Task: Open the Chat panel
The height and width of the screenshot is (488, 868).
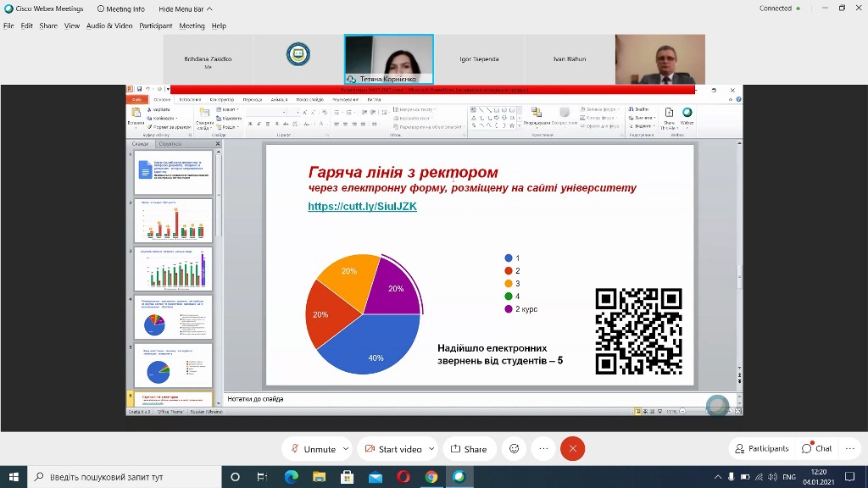Action: [x=817, y=448]
